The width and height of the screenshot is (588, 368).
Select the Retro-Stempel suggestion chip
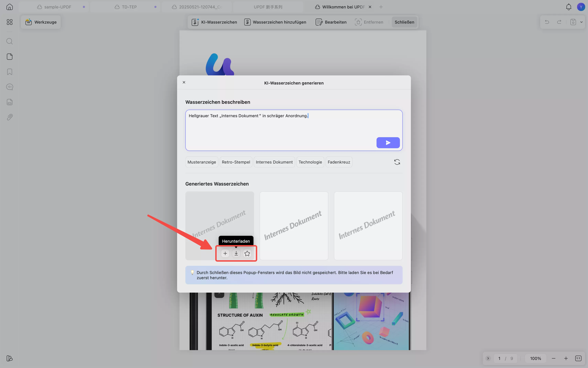pos(236,162)
